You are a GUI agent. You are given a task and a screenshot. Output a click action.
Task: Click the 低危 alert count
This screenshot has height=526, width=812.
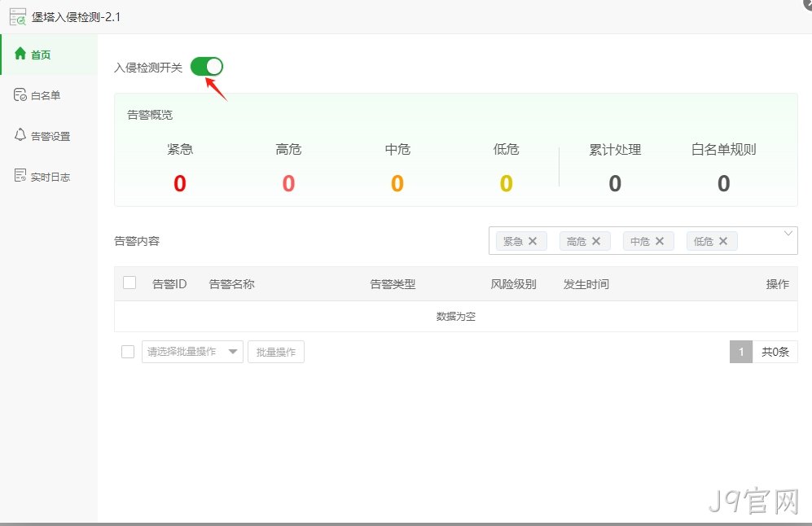pyautogui.click(x=506, y=183)
